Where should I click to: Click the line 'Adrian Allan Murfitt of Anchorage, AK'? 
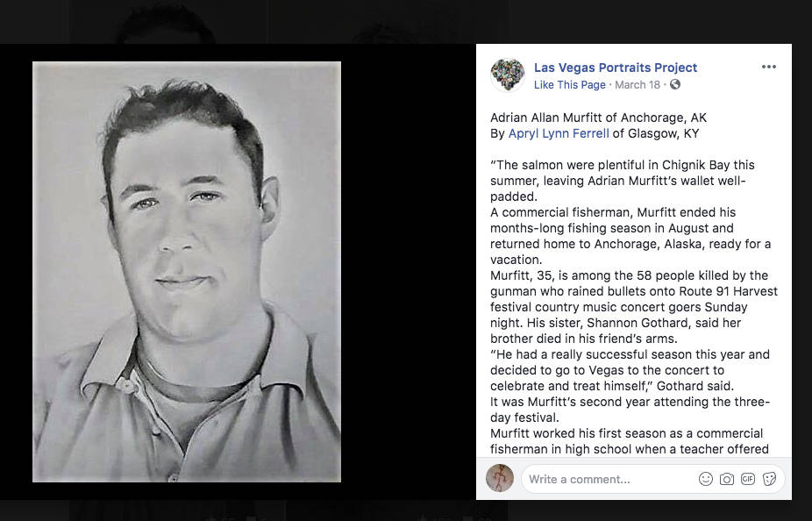pyautogui.click(x=598, y=118)
